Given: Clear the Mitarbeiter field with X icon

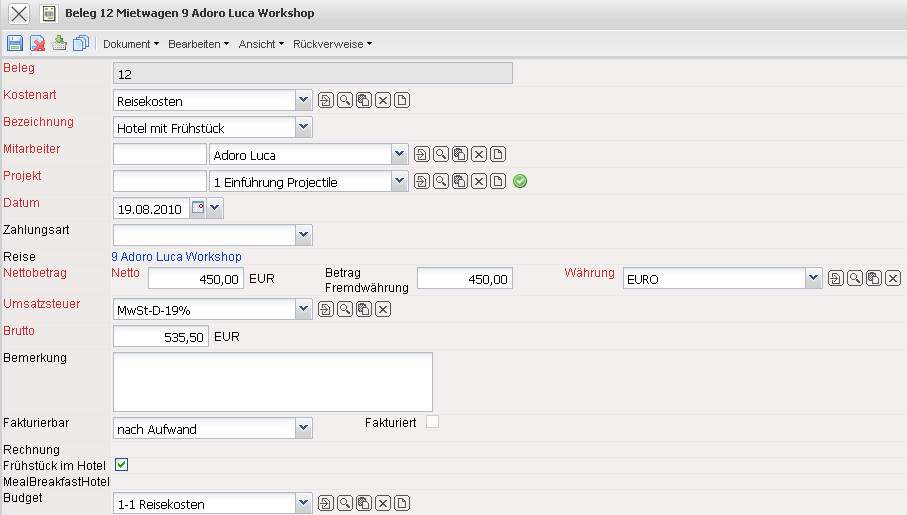Looking at the screenshot, I should tap(480, 154).
